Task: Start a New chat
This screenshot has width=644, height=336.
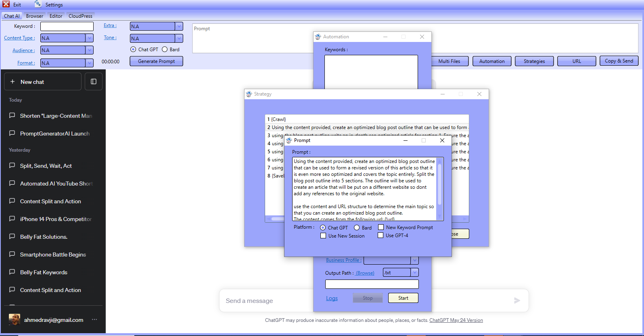Action: 43,81
